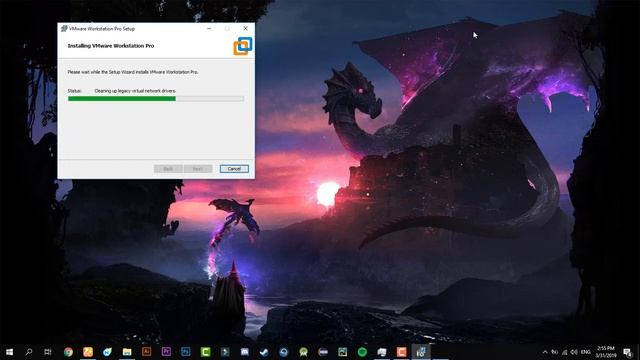This screenshot has width=640, height=360.
Task: Open the blue circular app after Steam
Action: pos(284,352)
